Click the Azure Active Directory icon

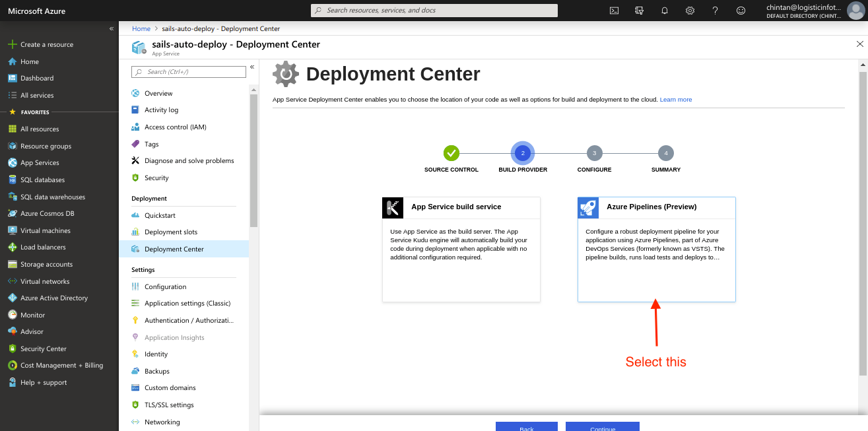tap(12, 298)
